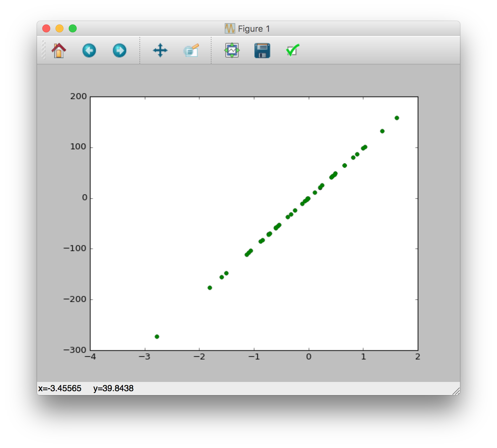Screen dimensions: 497x448
Task: Go forward to the next view
Action: (120, 51)
